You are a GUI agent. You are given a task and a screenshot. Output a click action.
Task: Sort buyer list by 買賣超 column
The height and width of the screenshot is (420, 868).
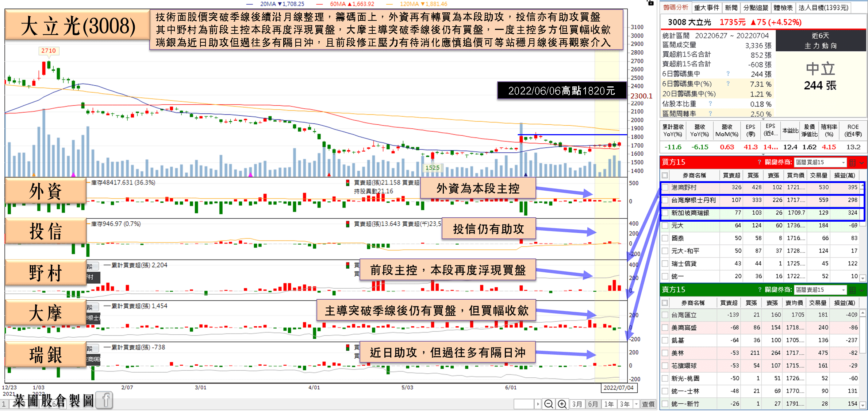[x=731, y=175]
